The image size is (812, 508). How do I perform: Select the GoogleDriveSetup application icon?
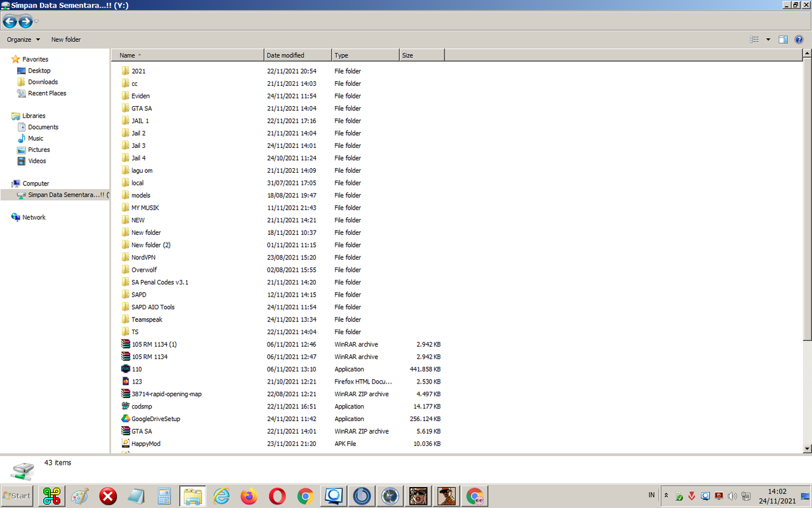(x=126, y=419)
